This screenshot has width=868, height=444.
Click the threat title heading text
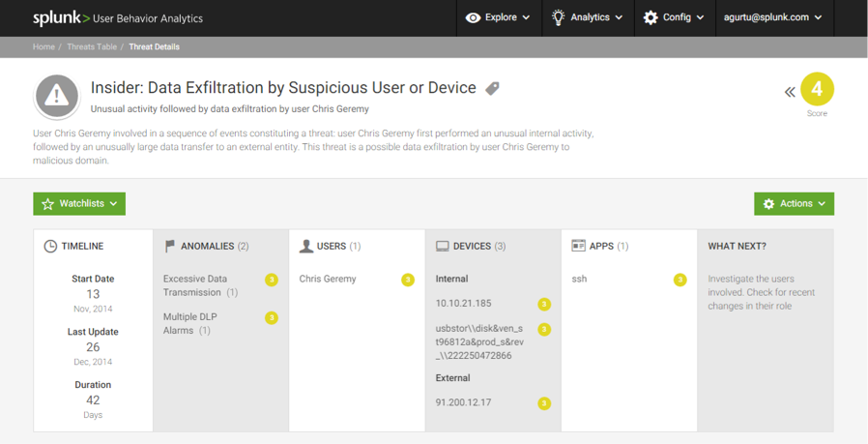283,88
